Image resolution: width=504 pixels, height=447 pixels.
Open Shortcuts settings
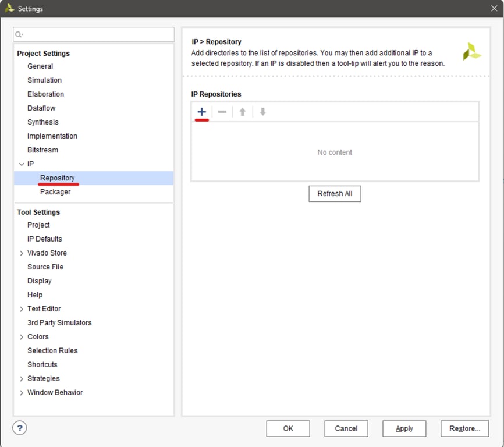[x=42, y=365]
